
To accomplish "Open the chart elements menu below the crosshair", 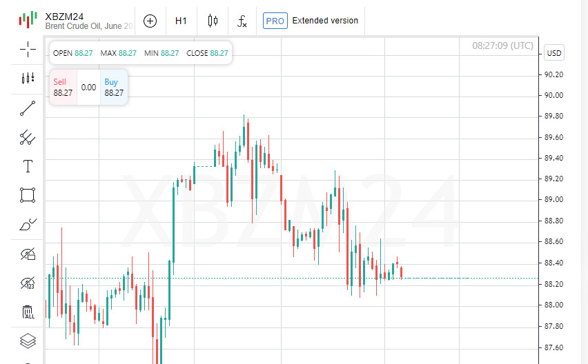I will pos(28,79).
